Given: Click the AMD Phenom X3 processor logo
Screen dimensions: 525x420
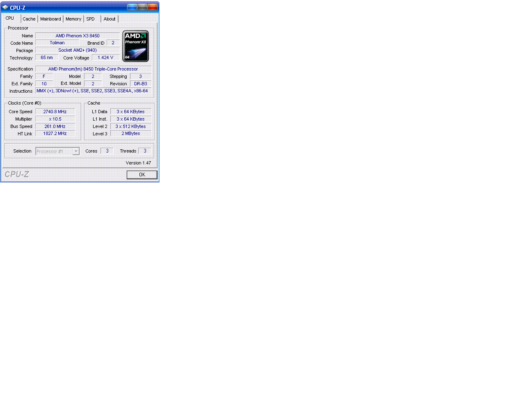Looking at the screenshot, I should tap(136, 46).
